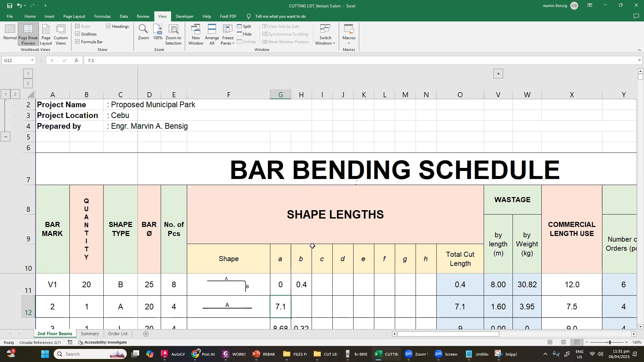
Task: Select cell with Total Cut Length 7.1
Action: click(460, 307)
